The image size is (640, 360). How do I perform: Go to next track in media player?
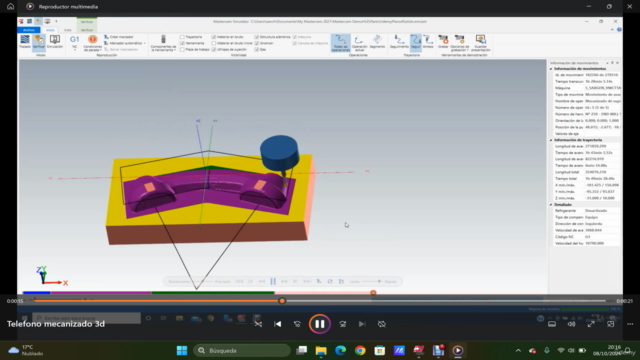tap(362, 324)
